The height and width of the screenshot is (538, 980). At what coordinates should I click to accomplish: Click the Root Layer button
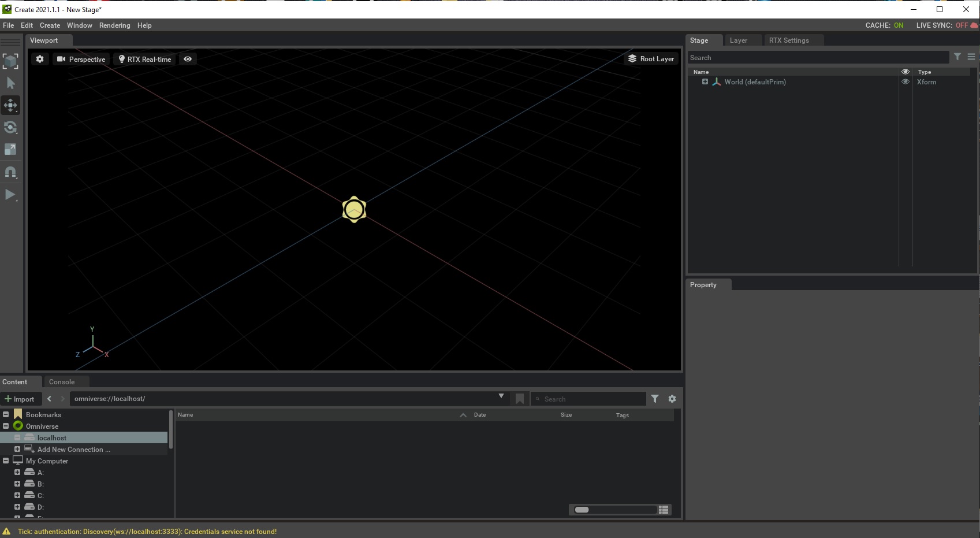(x=651, y=58)
